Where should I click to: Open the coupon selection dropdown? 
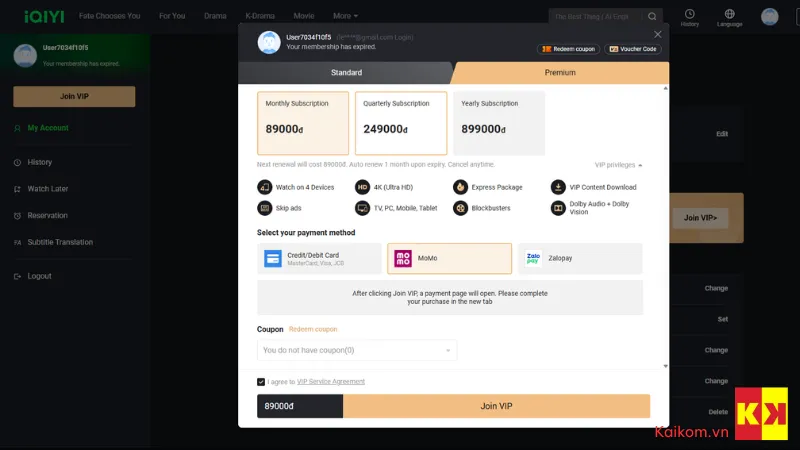[357, 350]
